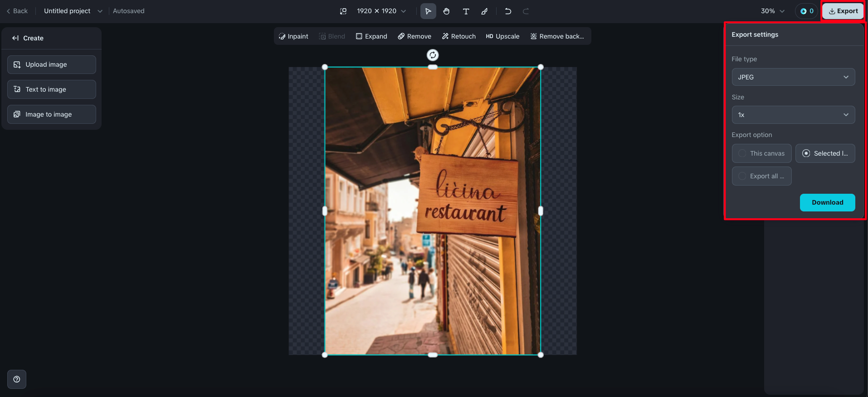This screenshot has width=868, height=397.
Task: Select the Retouch tool
Action: tap(459, 36)
